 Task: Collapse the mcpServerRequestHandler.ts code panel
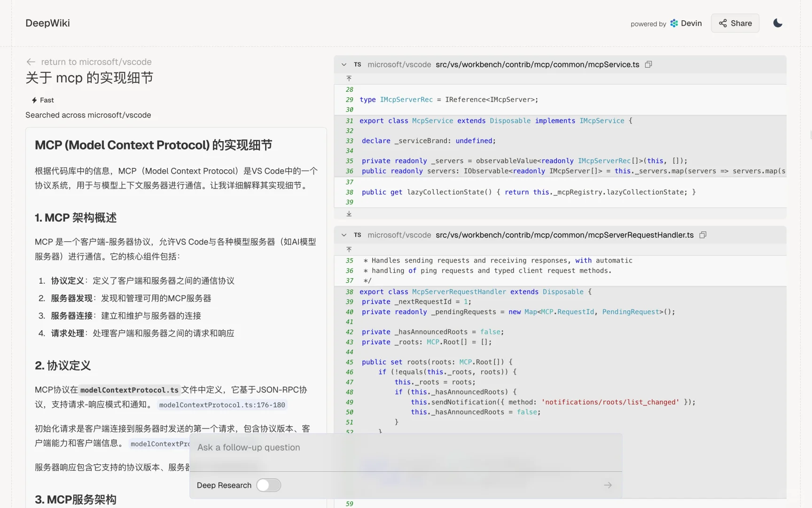pyautogui.click(x=344, y=235)
